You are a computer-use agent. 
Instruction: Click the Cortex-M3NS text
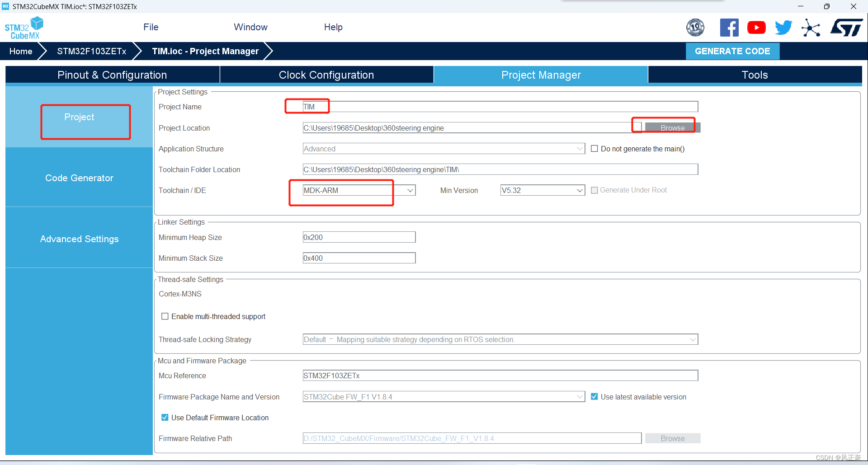(x=180, y=294)
